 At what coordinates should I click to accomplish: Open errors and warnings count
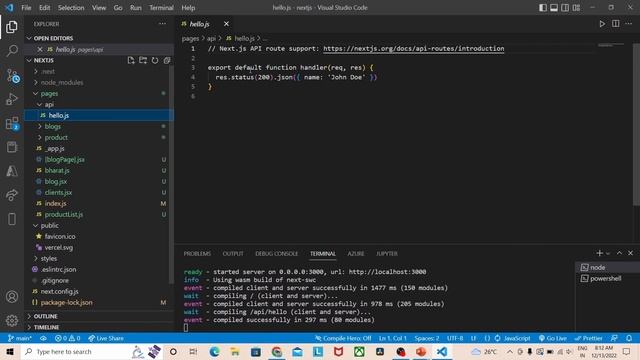click(68, 338)
